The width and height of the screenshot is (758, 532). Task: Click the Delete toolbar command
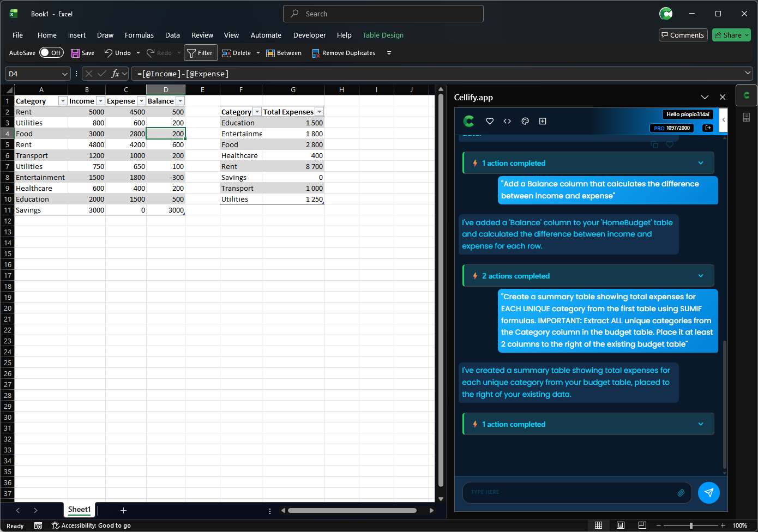pyautogui.click(x=237, y=53)
